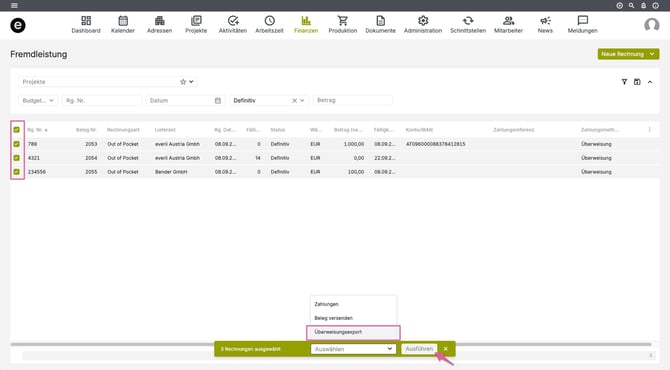Click Beleg Nr. 2054 cell
This screenshot has height=370, width=670.
pyautogui.click(x=91, y=158)
